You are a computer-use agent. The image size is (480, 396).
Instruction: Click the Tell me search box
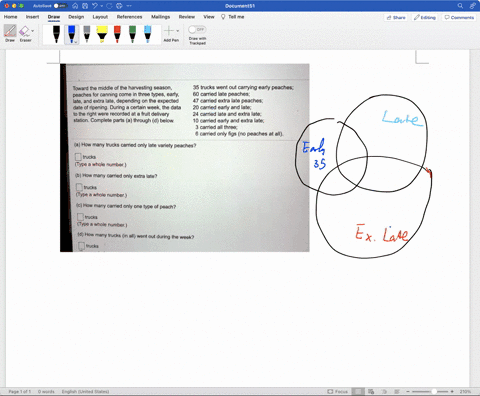[x=233, y=17]
